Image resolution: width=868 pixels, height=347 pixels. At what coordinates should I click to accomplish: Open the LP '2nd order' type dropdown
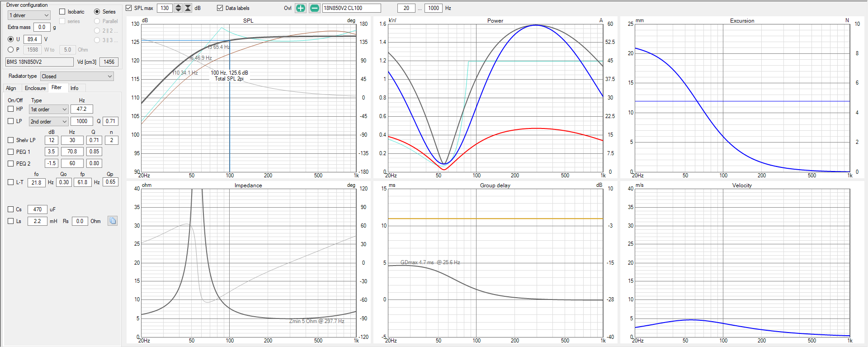point(49,122)
